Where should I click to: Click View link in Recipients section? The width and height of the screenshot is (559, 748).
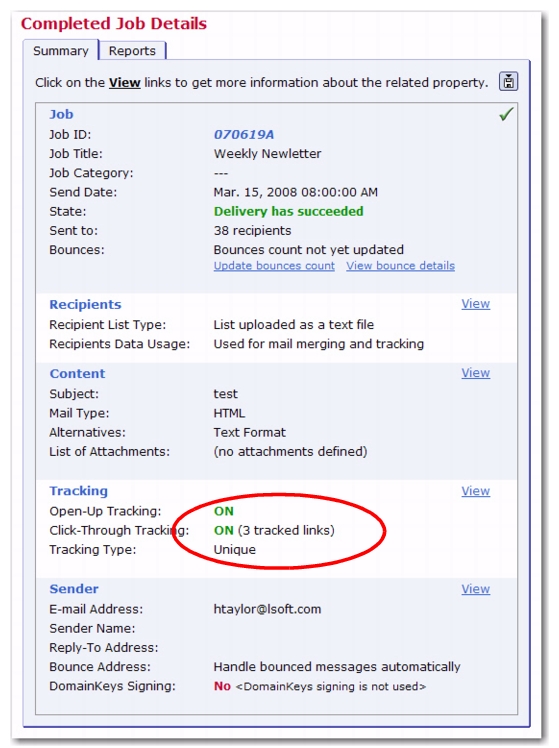coord(475,303)
